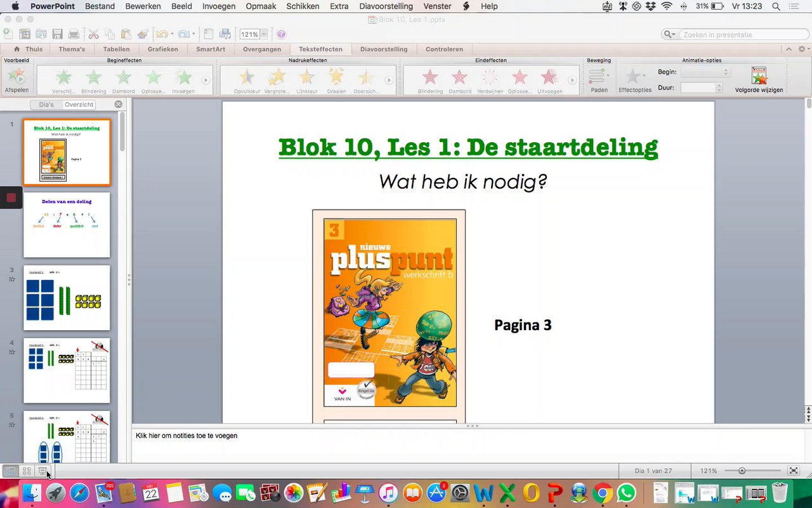Click the Pagina 3 text on the slide
This screenshot has height=508, width=812.
(x=523, y=325)
